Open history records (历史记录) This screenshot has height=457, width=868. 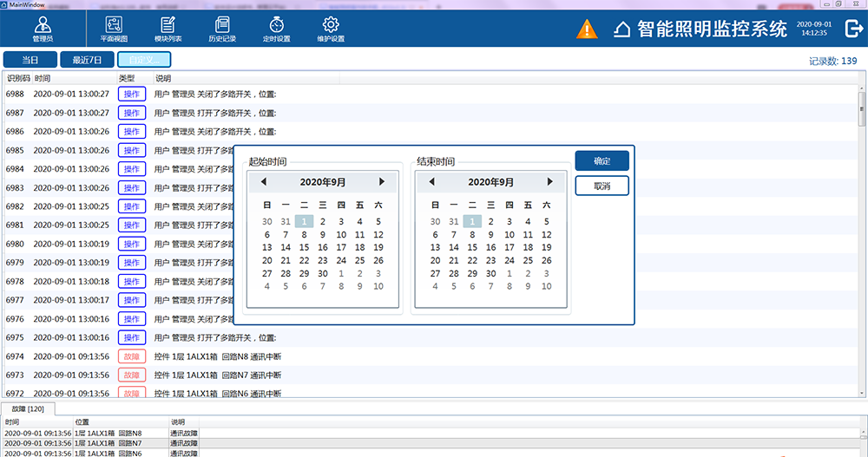222,26
